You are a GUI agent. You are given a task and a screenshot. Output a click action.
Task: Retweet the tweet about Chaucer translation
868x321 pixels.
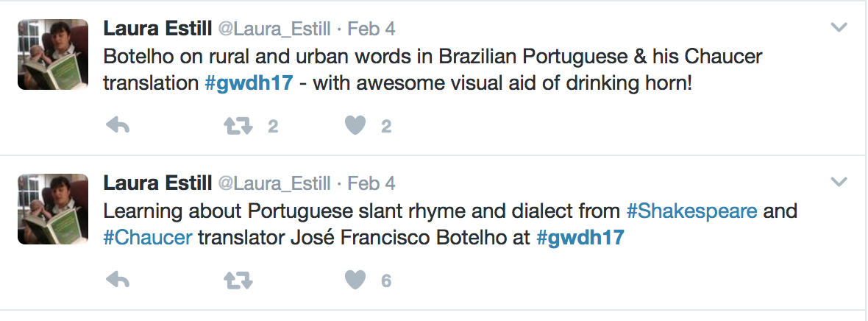click(238, 126)
